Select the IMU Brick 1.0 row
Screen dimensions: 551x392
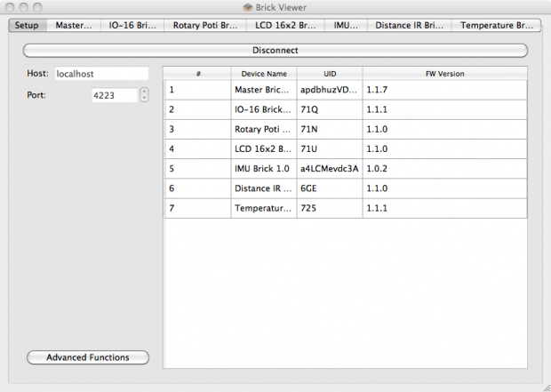262,168
